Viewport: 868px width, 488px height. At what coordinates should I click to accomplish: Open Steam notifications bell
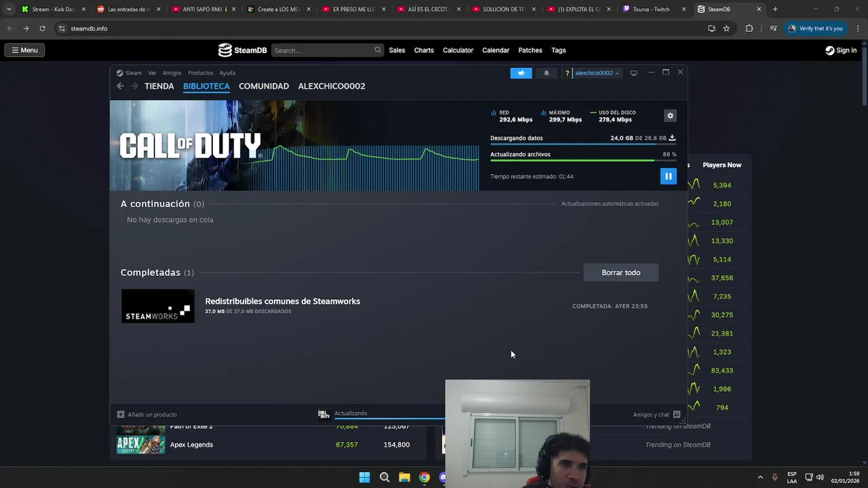[x=547, y=73]
